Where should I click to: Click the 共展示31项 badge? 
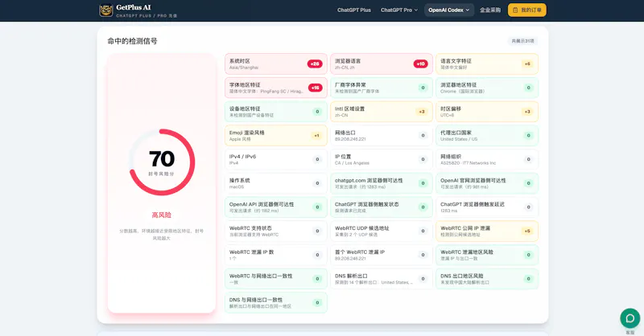pos(522,41)
